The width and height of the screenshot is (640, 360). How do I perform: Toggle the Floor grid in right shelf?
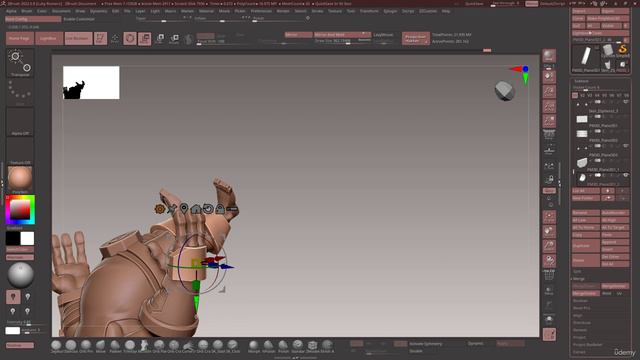[549, 150]
